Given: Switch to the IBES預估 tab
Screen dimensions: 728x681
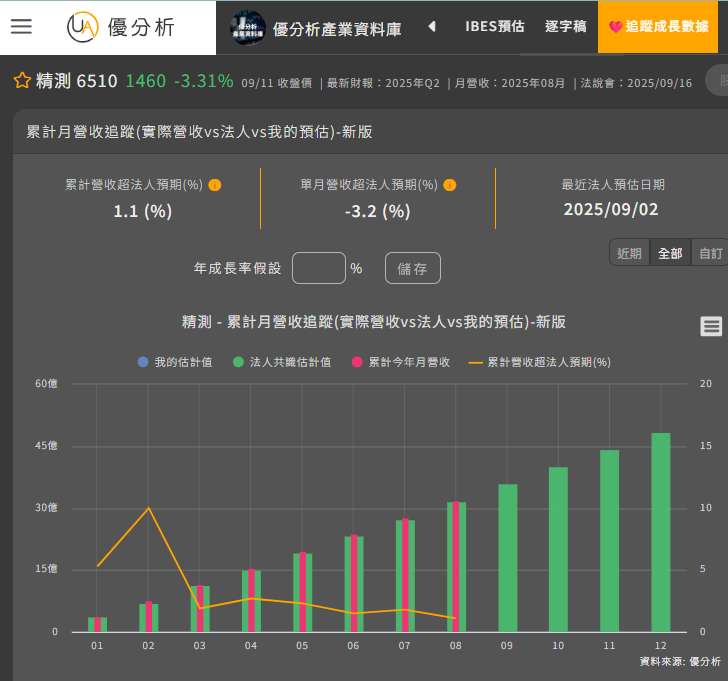Looking at the screenshot, I should click(494, 26).
